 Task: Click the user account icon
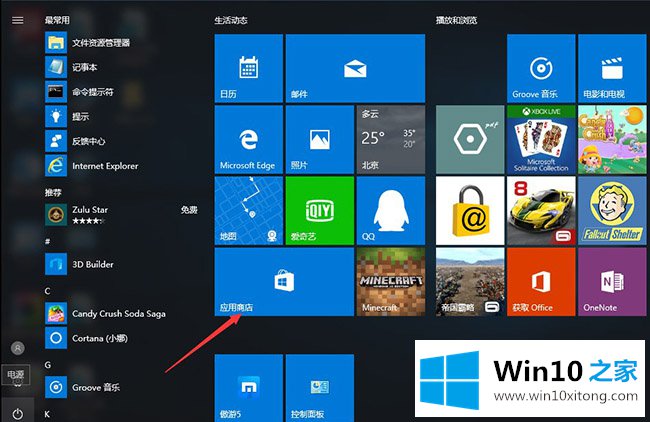(17, 348)
